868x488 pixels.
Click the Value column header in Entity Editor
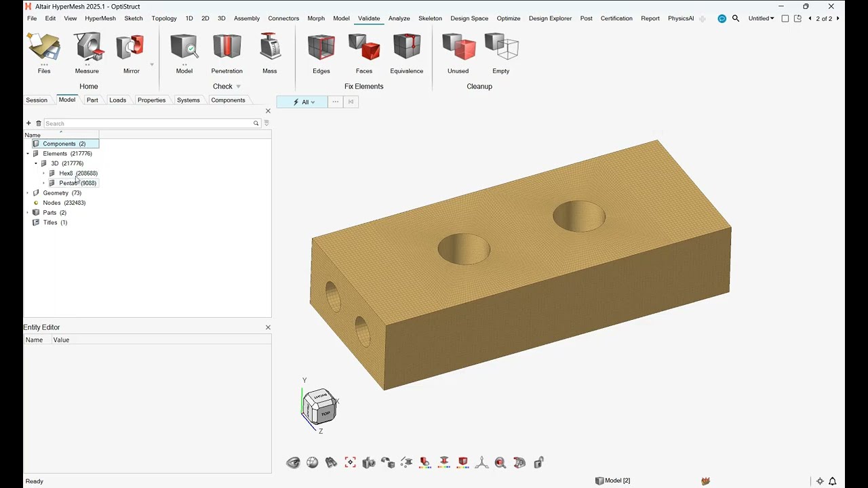click(x=61, y=340)
